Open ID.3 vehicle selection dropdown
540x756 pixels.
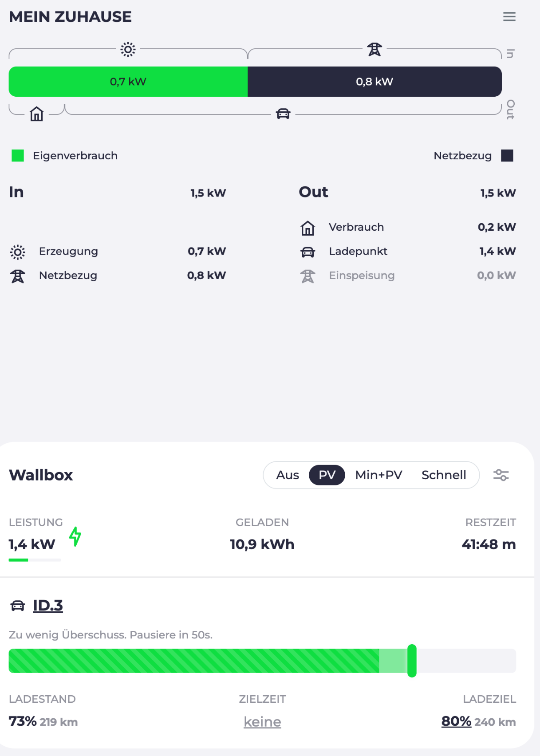(x=48, y=606)
